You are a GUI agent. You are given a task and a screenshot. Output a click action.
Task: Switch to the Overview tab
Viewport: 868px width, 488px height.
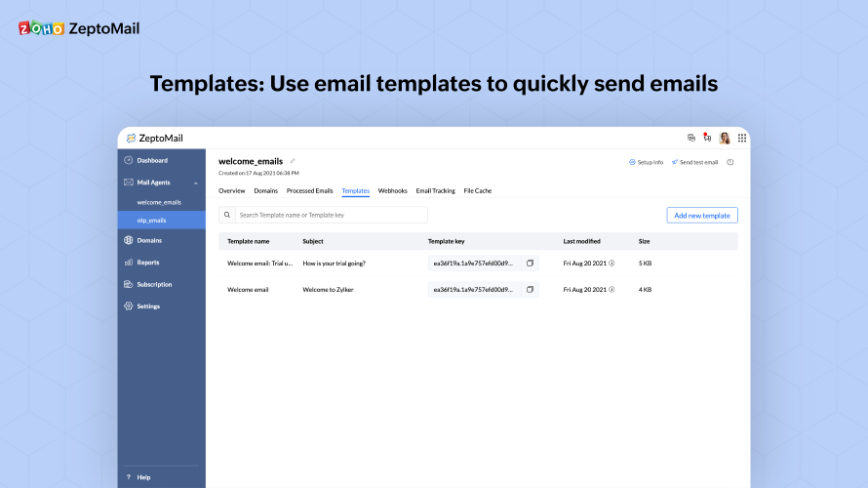(231, 190)
